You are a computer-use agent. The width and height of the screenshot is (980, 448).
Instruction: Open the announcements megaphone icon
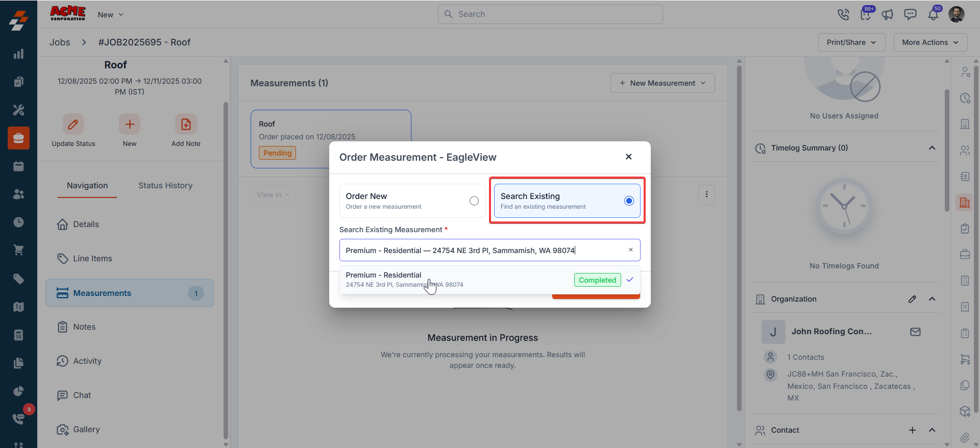tap(888, 14)
